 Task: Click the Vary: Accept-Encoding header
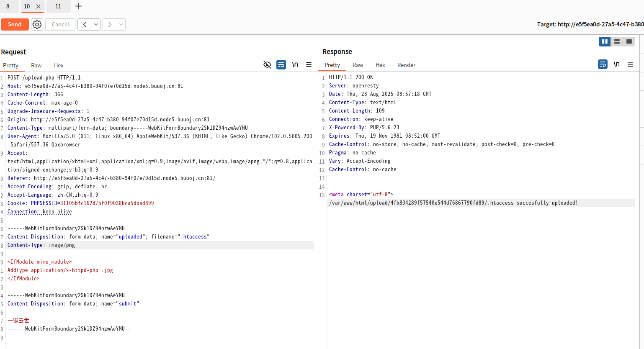[360, 161]
